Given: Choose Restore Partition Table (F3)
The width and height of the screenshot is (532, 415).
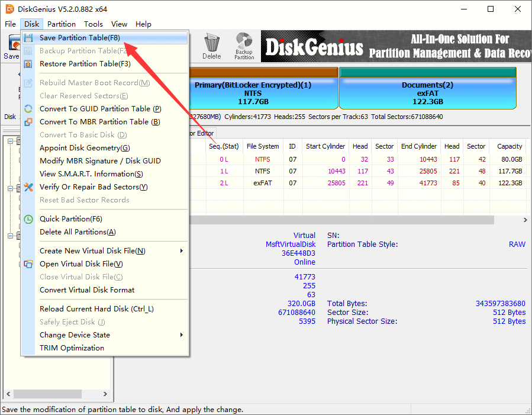Looking at the screenshot, I should click(x=85, y=63).
